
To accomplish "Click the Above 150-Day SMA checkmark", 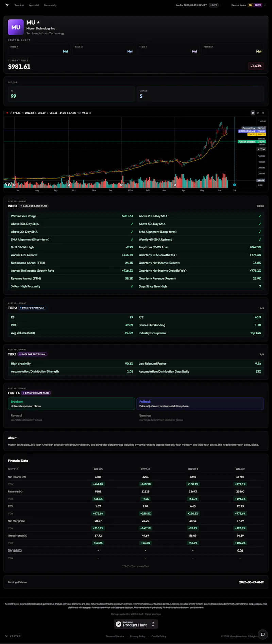I will pyautogui.click(x=132, y=224).
